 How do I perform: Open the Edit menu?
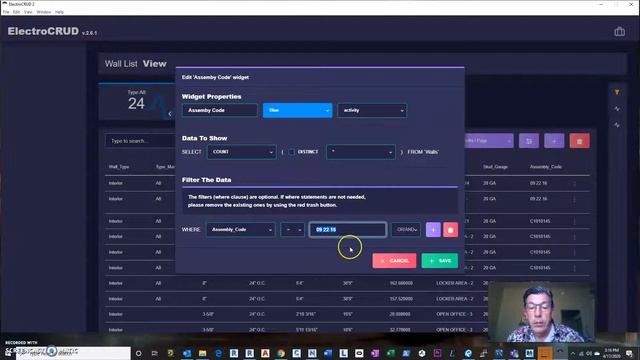(x=16, y=12)
